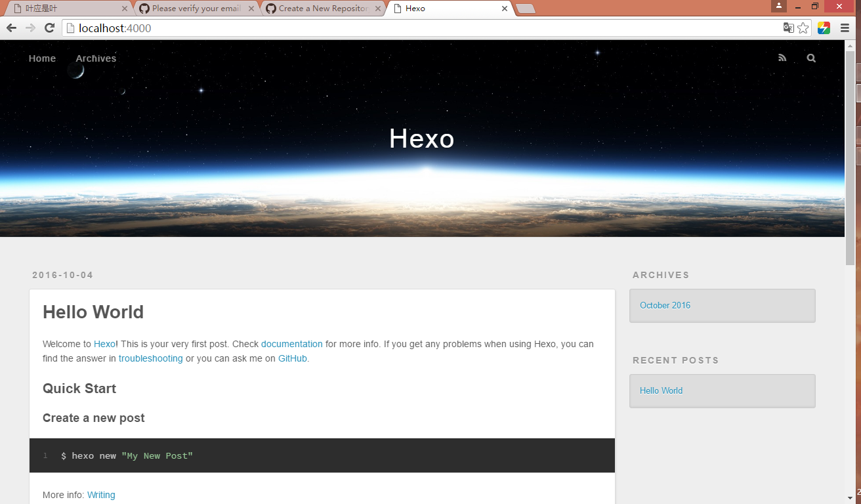Click the colorful extension icon in toolbar
The width and height of the screenshot is (861, 504).
click(824, 28)
